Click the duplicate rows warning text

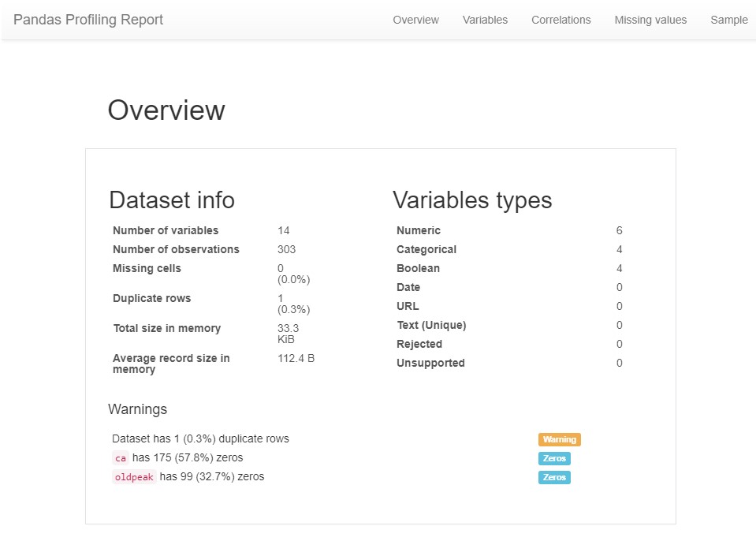click(x=199, y=438)
